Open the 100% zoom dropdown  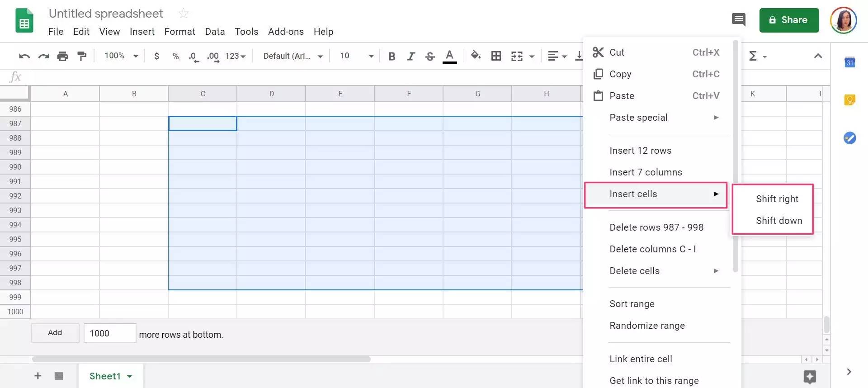click(121, 56)
